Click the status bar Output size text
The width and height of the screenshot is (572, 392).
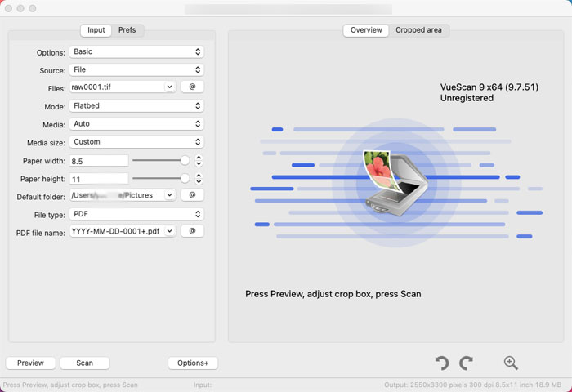pyautogui.click(x=473, y=385)
